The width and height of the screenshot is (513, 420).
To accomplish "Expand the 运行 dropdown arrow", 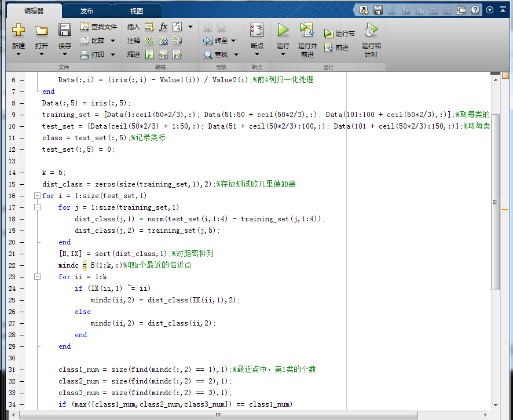I will [x=283, y=54].
